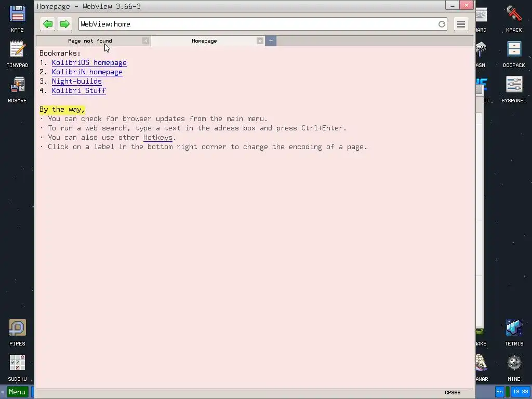Open the SYSPANEL desktop icon
This screenshot has width=532, height=399.
tap(514, 89)
